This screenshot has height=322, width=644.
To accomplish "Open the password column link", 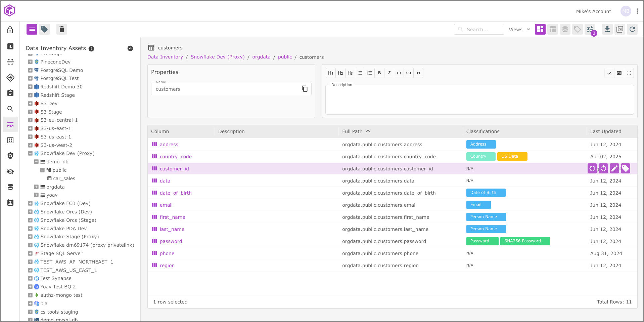I will tap(171, 241).
